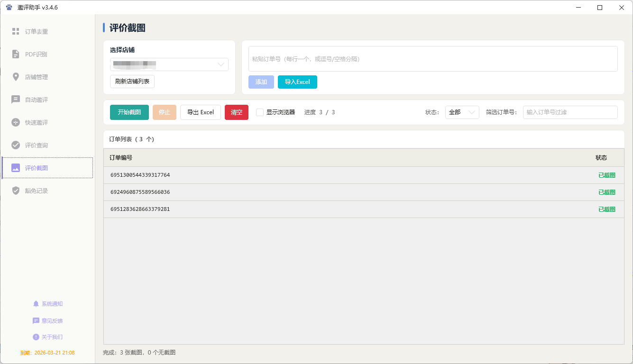The width and height of the screenshot is (633, 364).
Task: Click the PDF识别 document icon
Action: click(16, 54)
